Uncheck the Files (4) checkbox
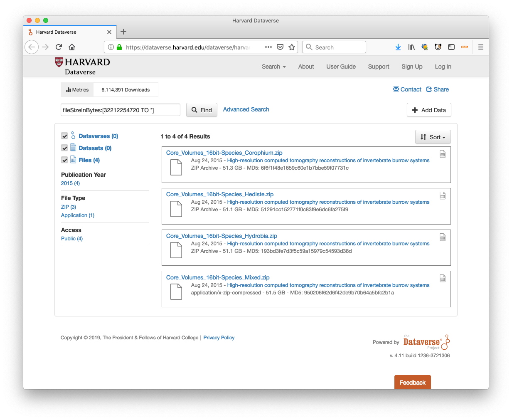 click(64, 160)
